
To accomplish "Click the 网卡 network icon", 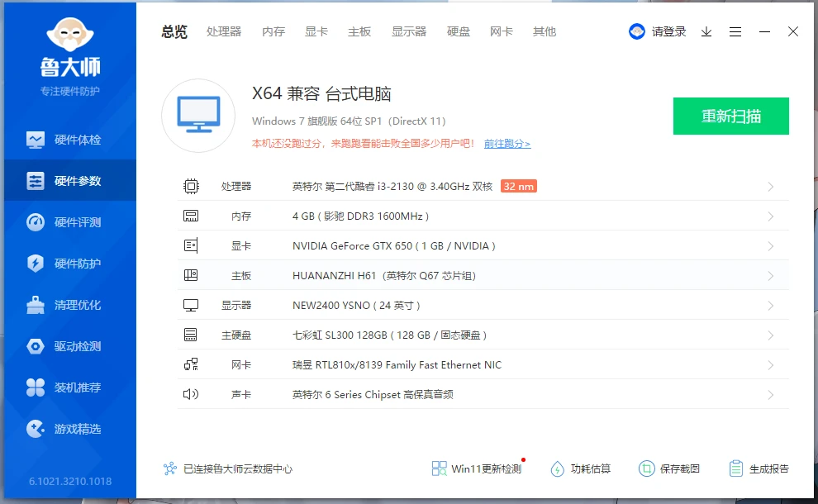I will 191,364.
